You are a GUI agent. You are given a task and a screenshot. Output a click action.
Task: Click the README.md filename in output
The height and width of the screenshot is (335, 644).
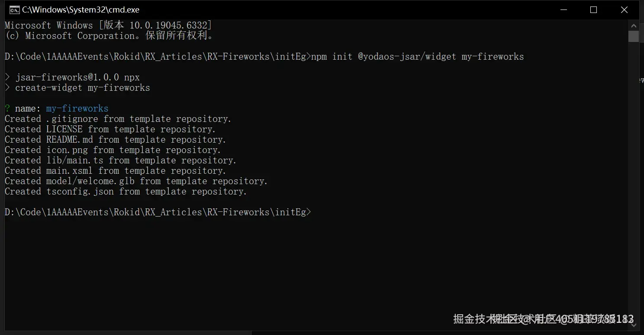[x=69, y=140]
